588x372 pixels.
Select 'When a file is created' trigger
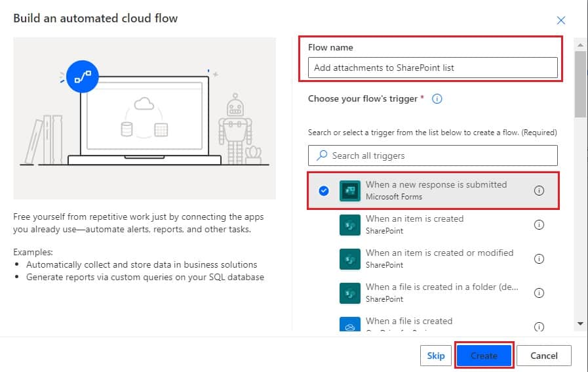(409, 321)
